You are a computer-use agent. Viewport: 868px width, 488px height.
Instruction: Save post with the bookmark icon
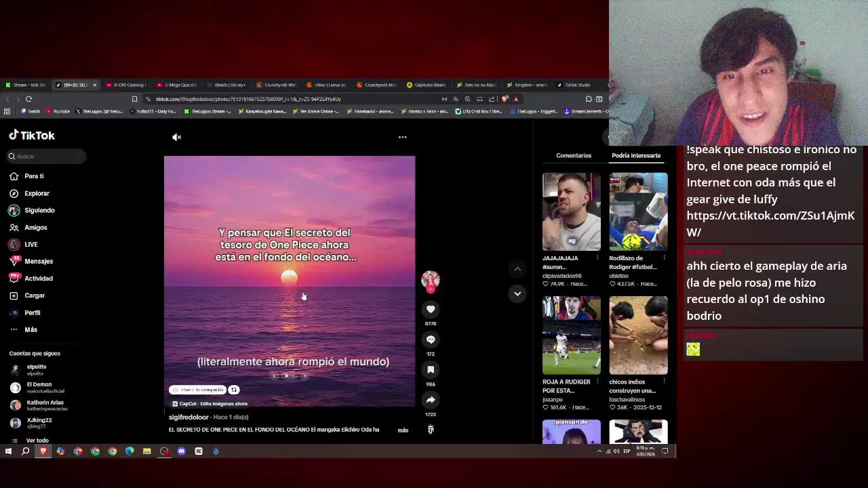[x=431, y=369]
